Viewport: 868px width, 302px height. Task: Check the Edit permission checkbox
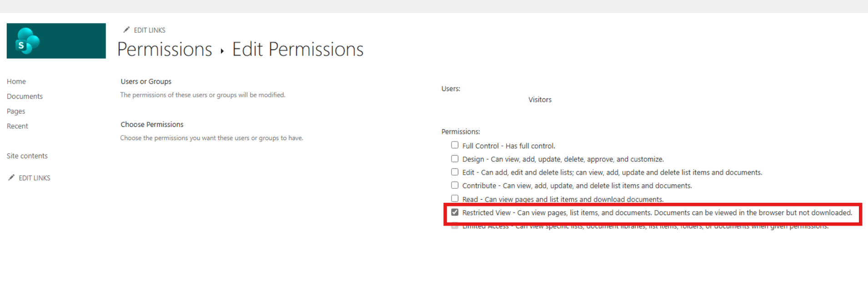[455, 172]
